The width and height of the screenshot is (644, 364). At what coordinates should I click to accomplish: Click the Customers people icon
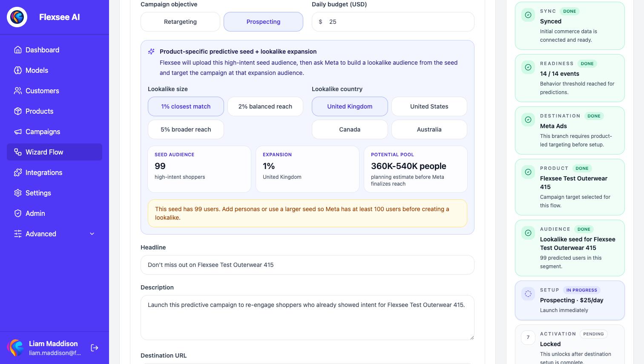18,91
